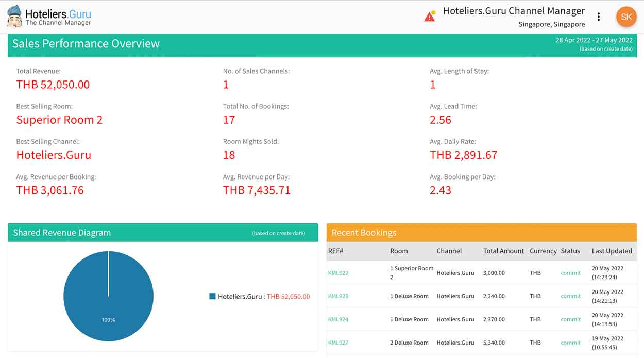Open the three-dot vertical menu
Screen dimensions: 644x358
click(x=598, y=17)
